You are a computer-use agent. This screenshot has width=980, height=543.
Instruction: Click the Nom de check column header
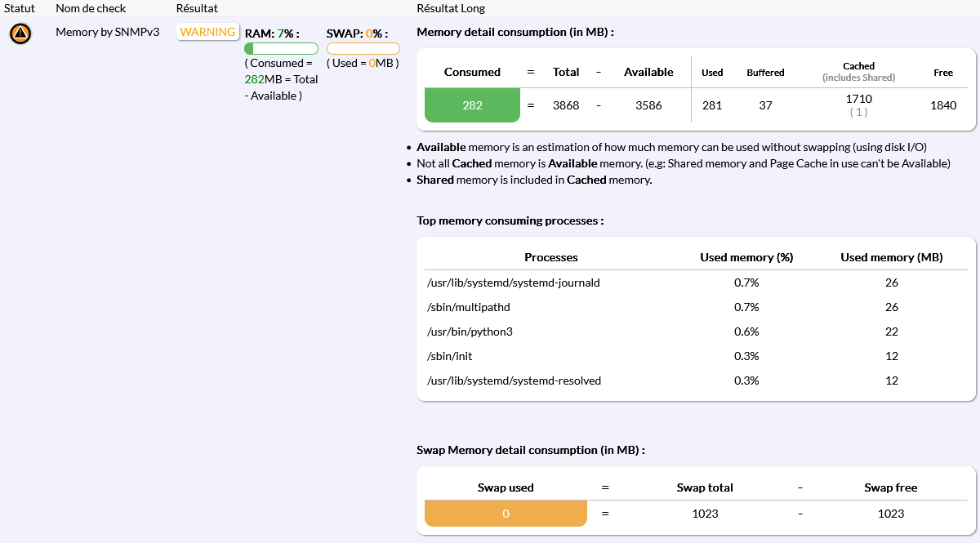point(91,8)
